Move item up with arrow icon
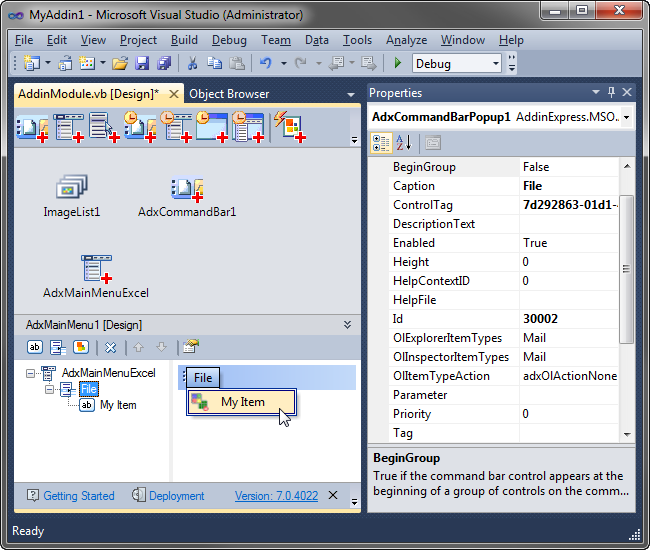 point(138,347)
